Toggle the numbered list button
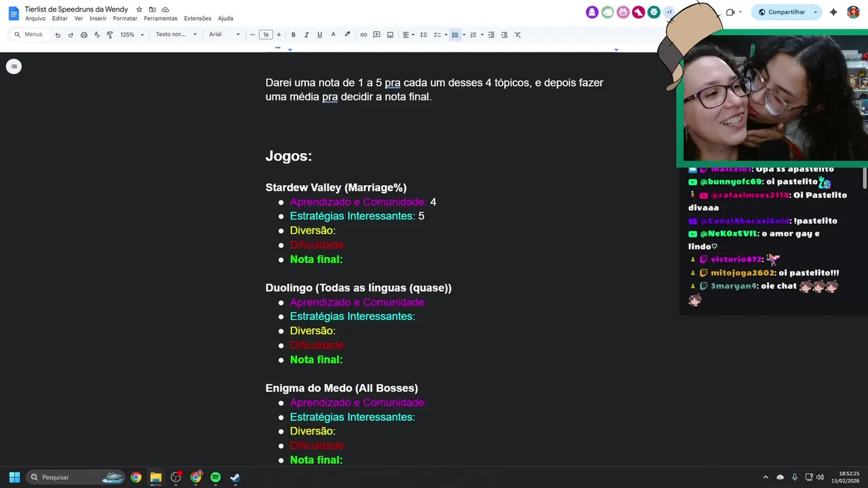This screenshot has height=488, width=868. [473, 35]
